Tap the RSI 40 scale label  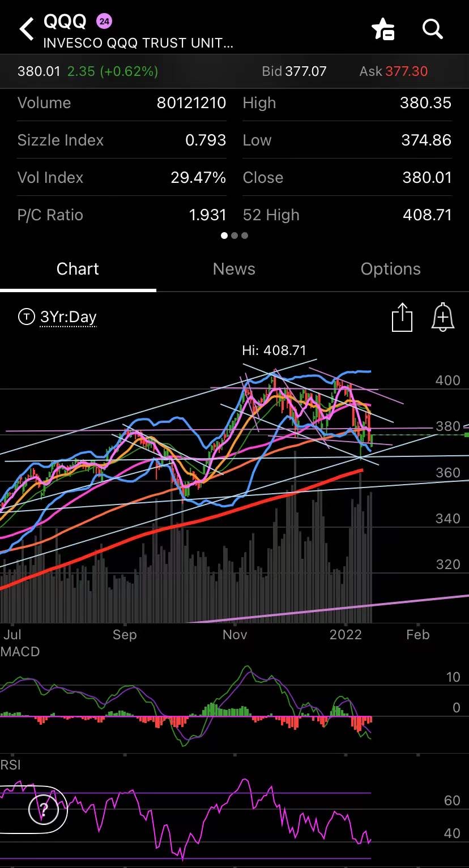tap(453, 833)
